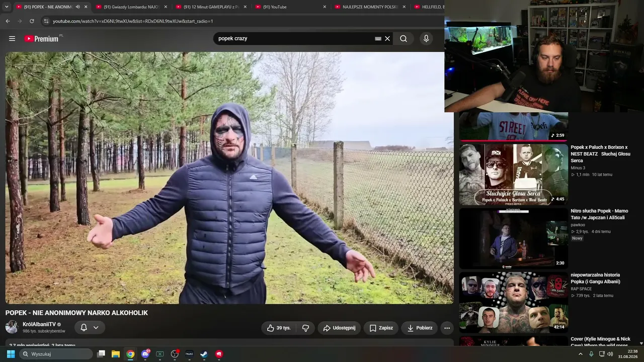Mute the playing POPEK tab audio icon
Screen dimensions: 644x362
tap(77, 7)
